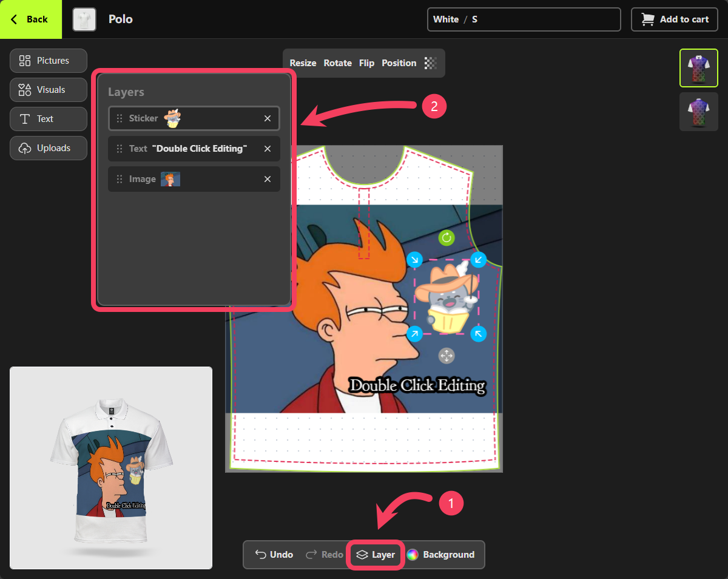This screenshot has height=579, width=728.
Task: Grab the Image layer drag handle
Action: (120, 179)
